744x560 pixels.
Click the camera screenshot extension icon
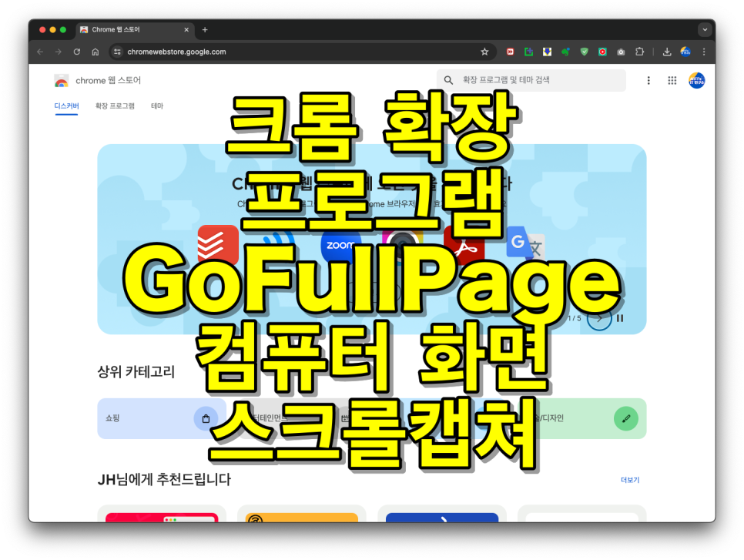coord(621,52)
